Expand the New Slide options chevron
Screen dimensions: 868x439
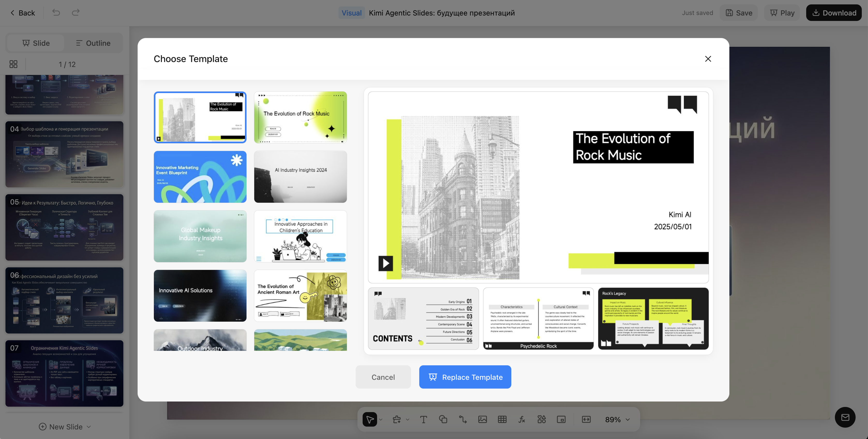click(89, 427)
